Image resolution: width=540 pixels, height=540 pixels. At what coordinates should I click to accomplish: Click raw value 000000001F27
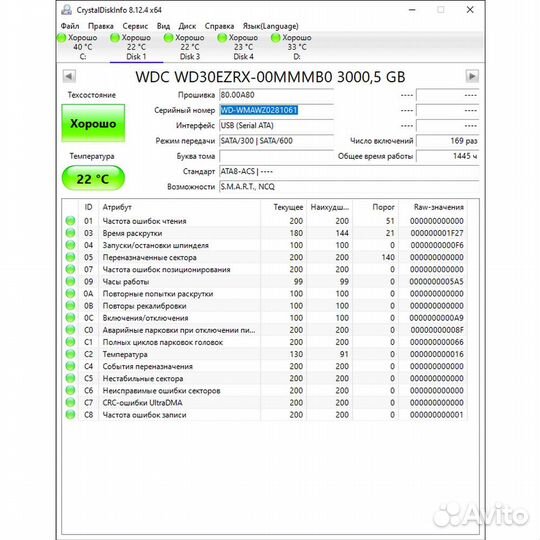(437, 233)
